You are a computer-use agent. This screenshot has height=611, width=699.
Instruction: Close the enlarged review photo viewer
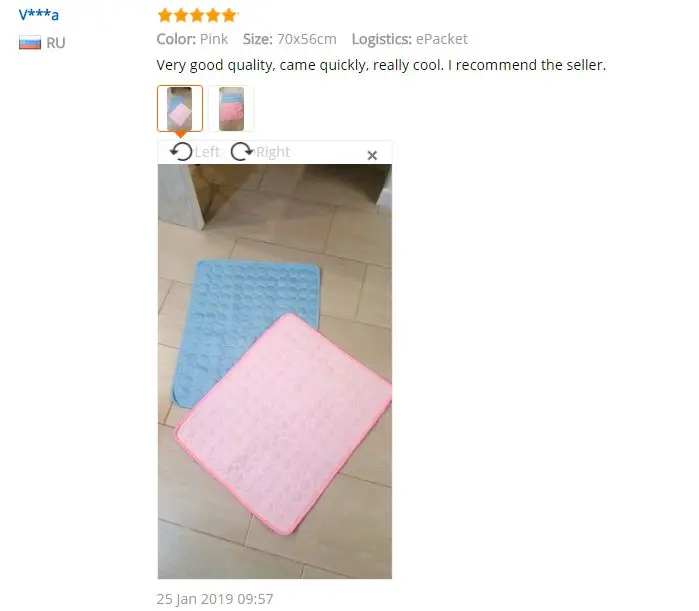pos(372,155)
